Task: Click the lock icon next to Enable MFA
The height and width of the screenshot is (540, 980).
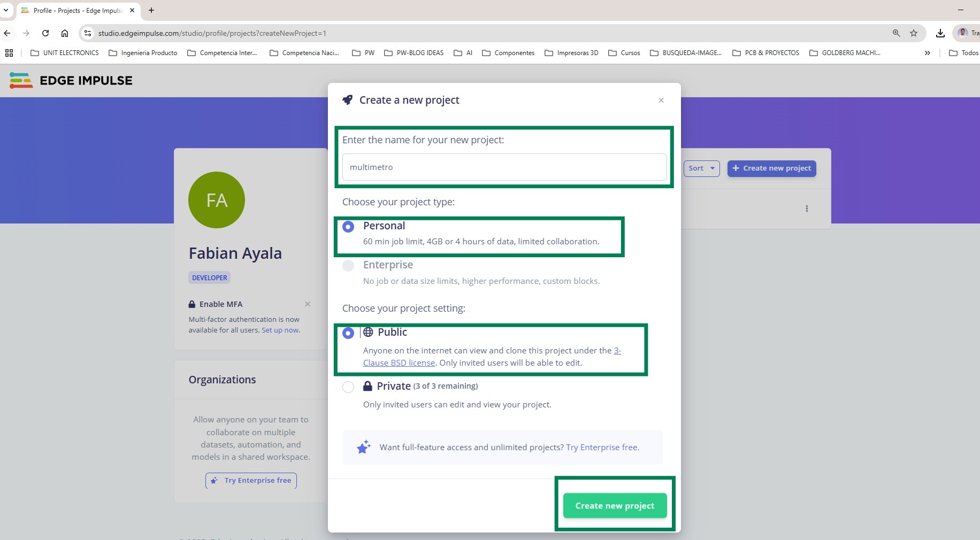Action: coord(192,304)
